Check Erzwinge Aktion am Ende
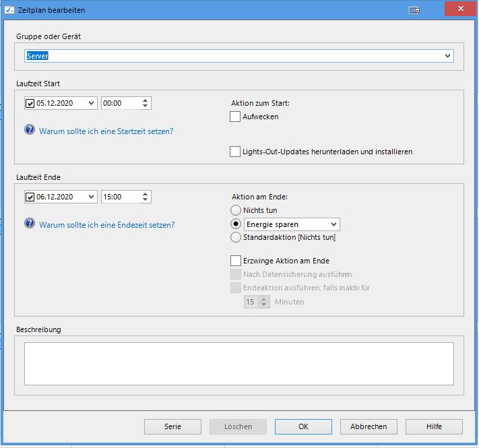The width and height of the screenshot is (479, 448). tap(236, 260)
